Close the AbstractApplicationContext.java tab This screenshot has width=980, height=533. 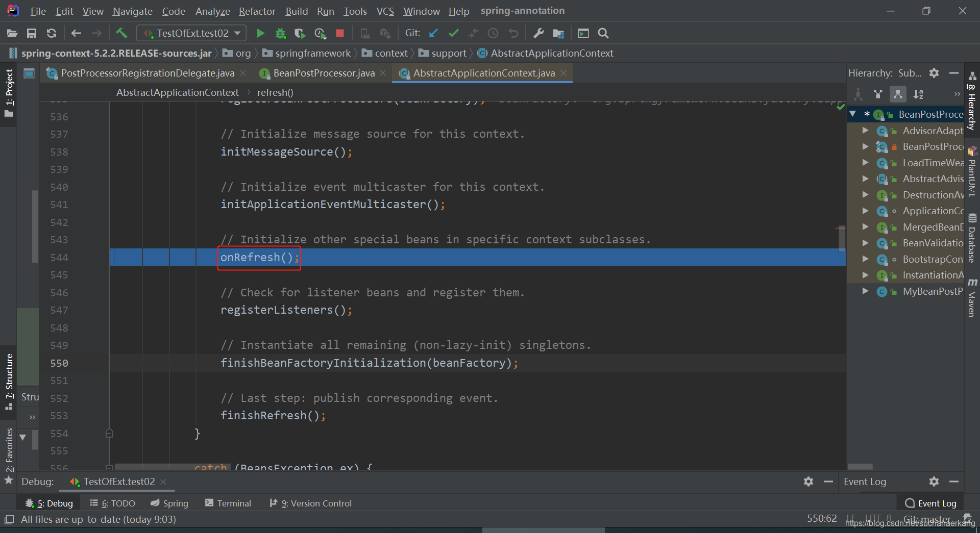[563, 73]
